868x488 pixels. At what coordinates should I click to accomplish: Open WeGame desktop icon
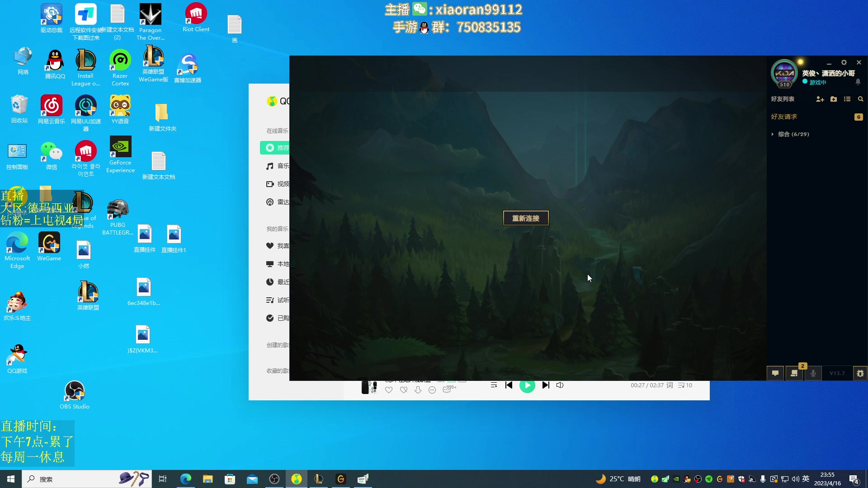49,247
